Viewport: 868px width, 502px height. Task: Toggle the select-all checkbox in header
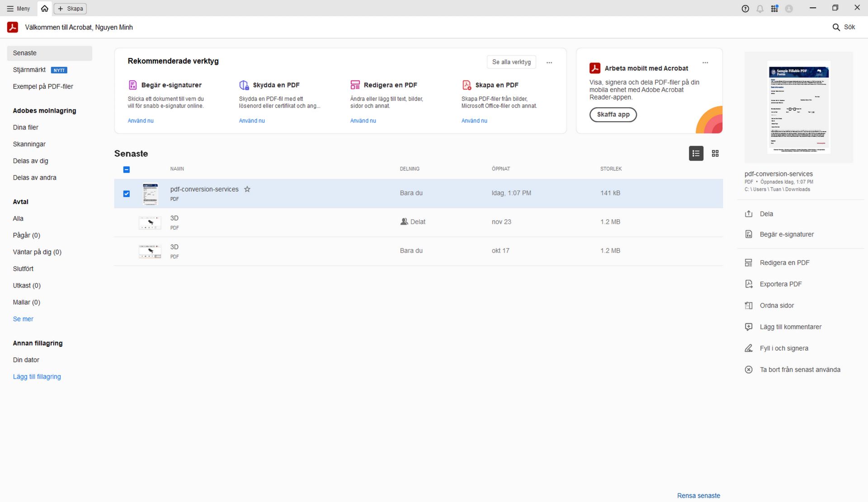(127, 170)
